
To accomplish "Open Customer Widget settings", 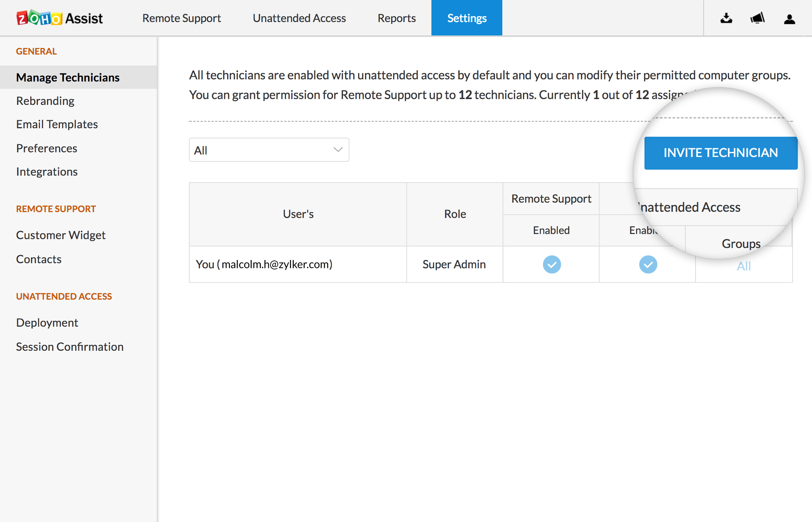I will (61, 235).
